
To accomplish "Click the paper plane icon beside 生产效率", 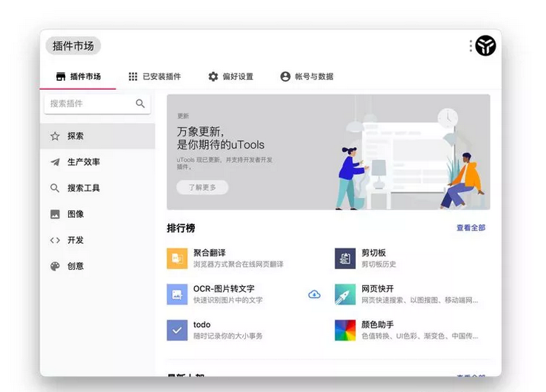I will 55,162.
